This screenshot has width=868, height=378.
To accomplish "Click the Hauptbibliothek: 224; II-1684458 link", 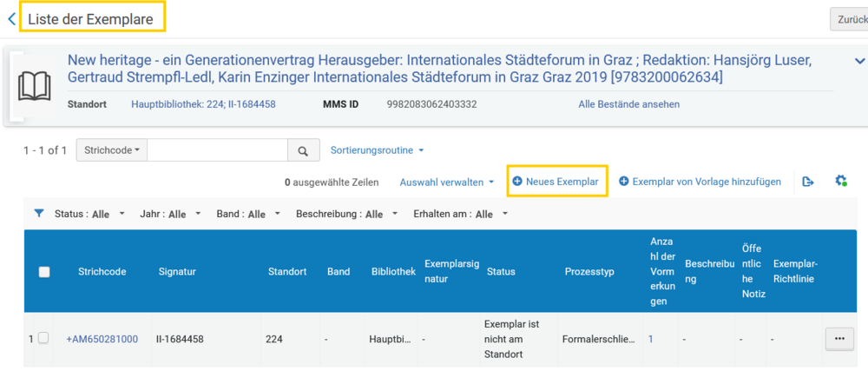I will [203, 104].
